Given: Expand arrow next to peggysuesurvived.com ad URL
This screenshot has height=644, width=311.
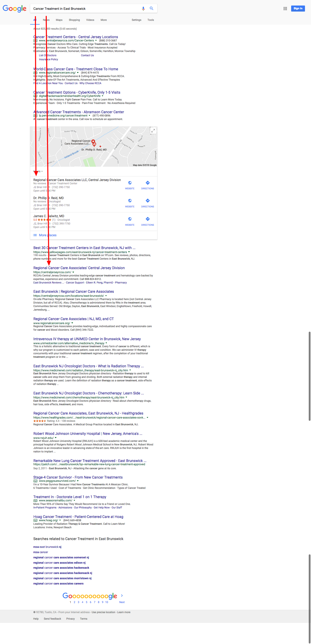Looking at the screenshot, I should point(78,481).
